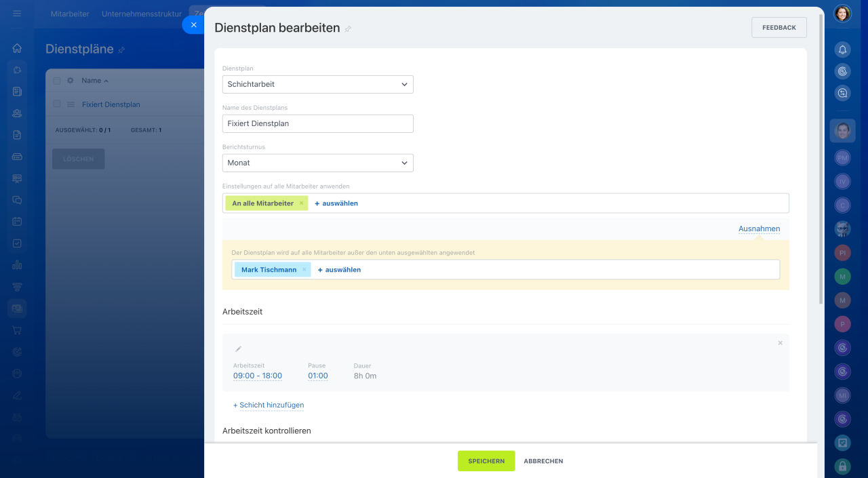Click the Name des Dienstplans input field
Screen dimensions: 868x478
coord(317,124)
